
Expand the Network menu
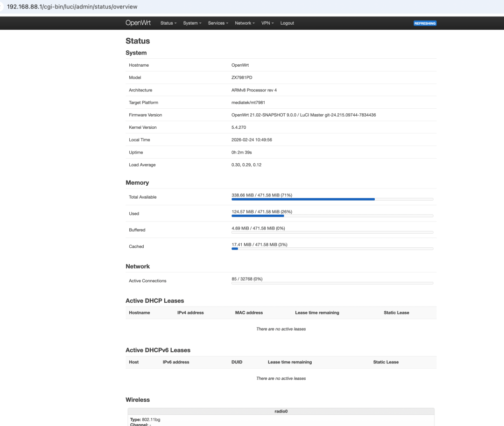click(245, 23)
